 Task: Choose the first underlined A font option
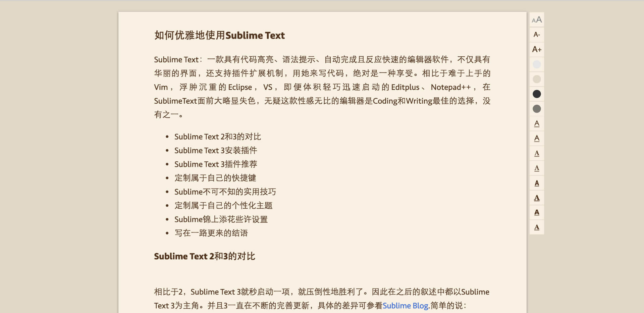[x=537, y=124]
